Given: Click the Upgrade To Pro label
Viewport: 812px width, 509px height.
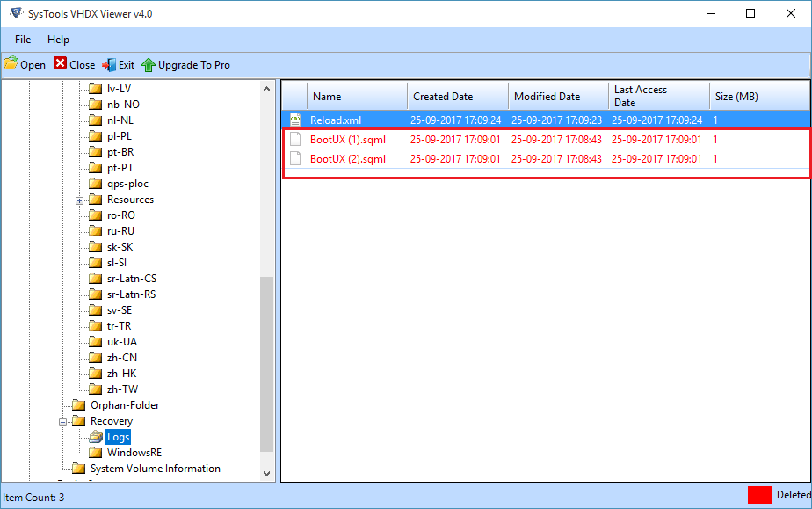Looking at the screenshot, I should point(194,65).
